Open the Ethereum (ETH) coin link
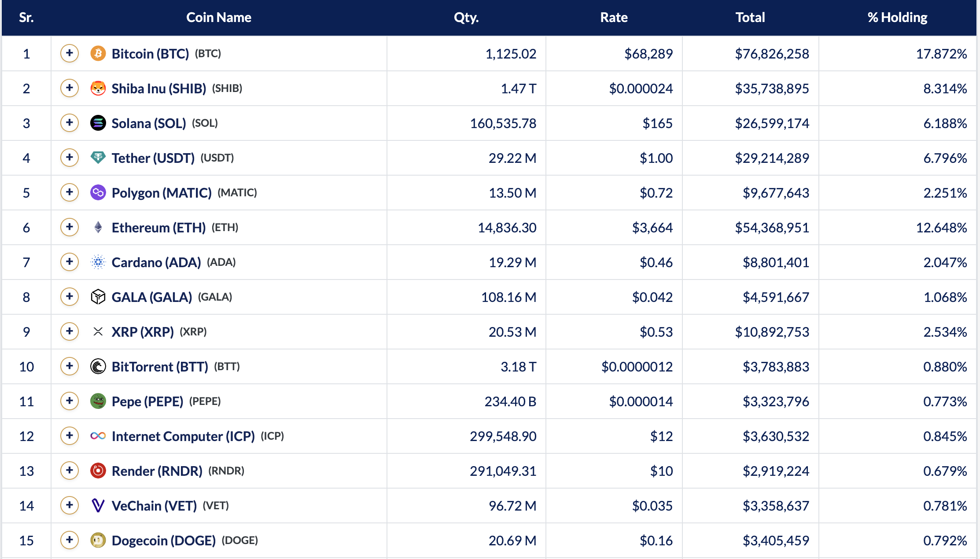 (158, 228)
